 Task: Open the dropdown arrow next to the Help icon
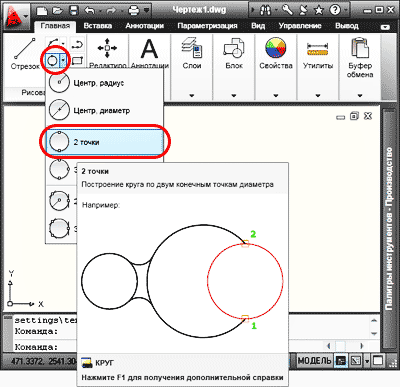tap(345, 11)
